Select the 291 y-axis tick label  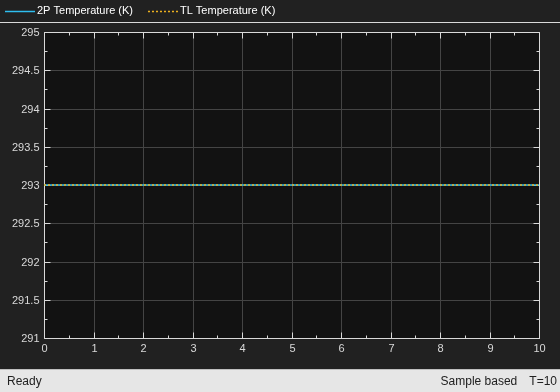click(x=30, y=338)
